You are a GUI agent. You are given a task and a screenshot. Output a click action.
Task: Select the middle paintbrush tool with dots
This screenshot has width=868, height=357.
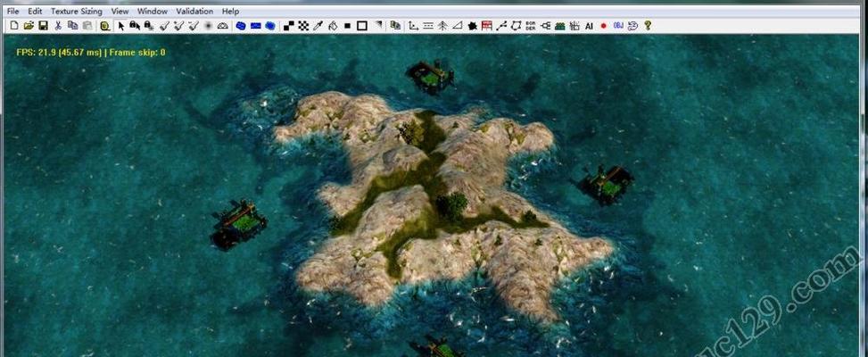(178, 26)
